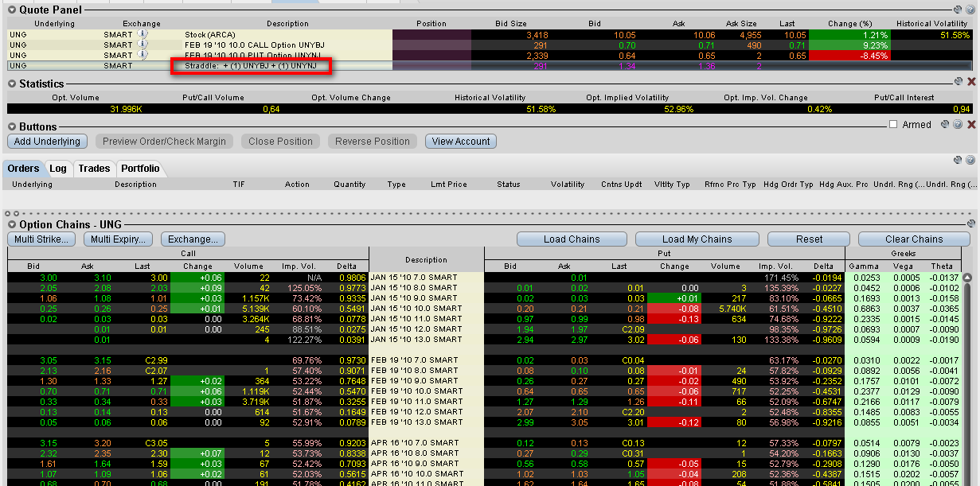The width and height of the screenshot is (980, 486).
Task: Toggle the Armed checkbox
Action: click(893, 125)
